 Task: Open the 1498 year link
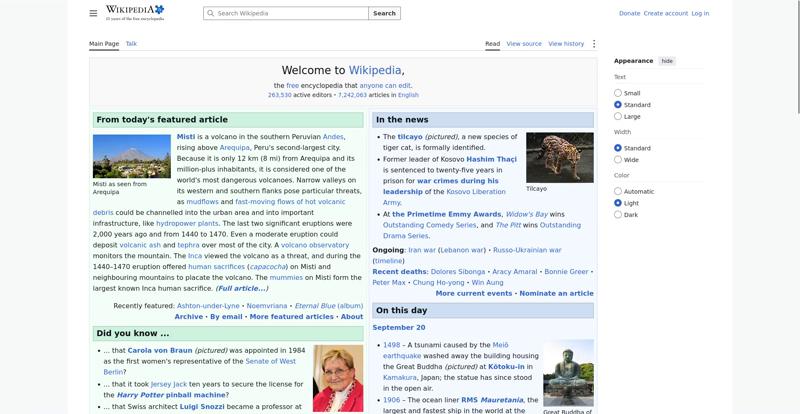click(x=391, y=345)
